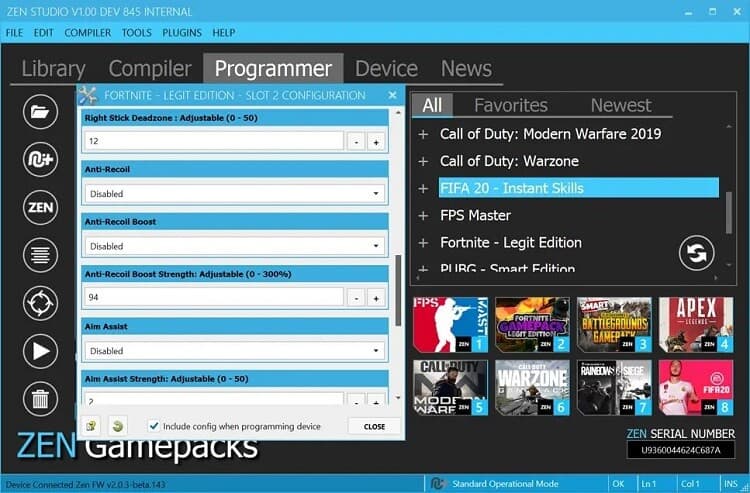
Task: Select Fortnite Gamepack thumbnail in slot 2
Action: (532, 325)
